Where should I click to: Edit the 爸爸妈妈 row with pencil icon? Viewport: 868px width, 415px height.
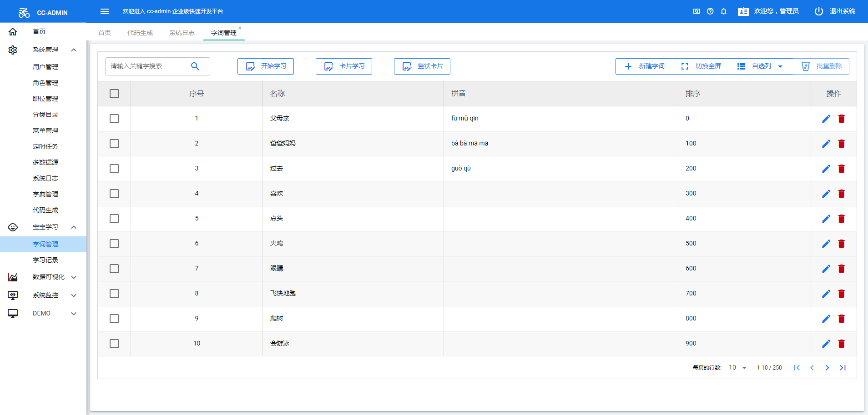pyautogui.click(x=826, y=144)
